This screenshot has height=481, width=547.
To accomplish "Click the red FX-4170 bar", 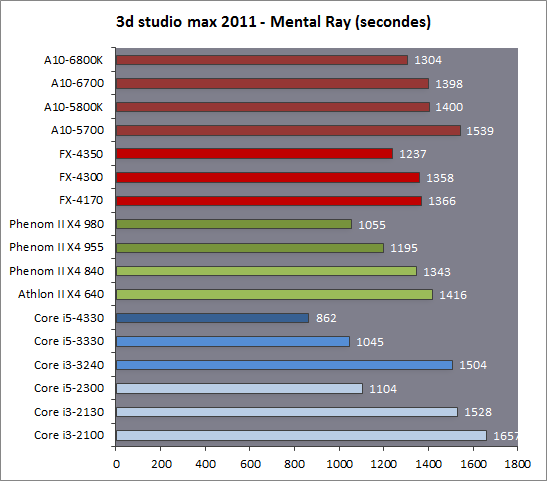I will coord(269,201).
